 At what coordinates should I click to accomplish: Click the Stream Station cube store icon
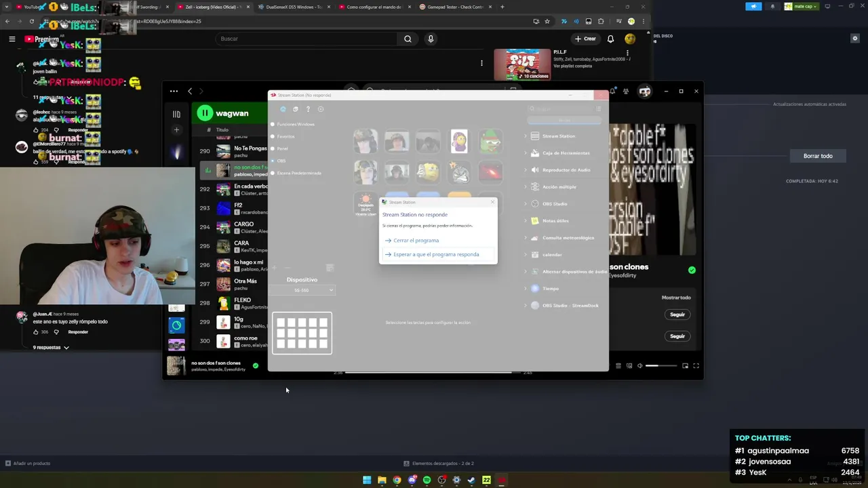click(295, 109)
